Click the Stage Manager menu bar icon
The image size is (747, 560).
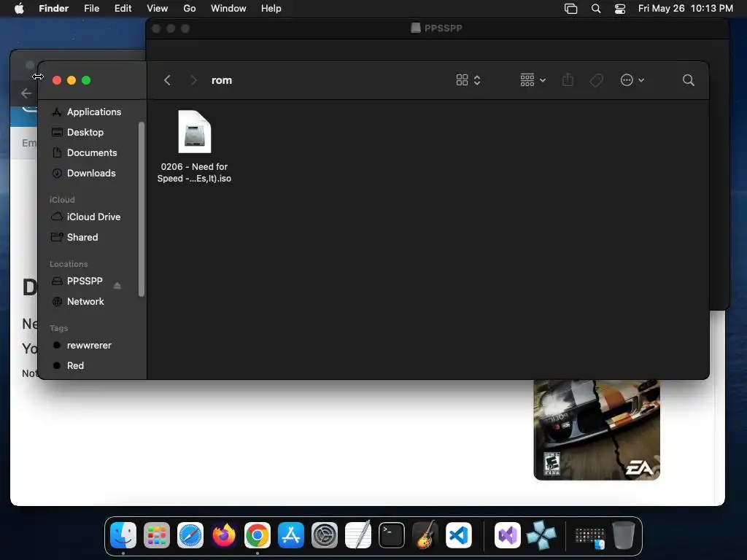[x=570, y=8]
